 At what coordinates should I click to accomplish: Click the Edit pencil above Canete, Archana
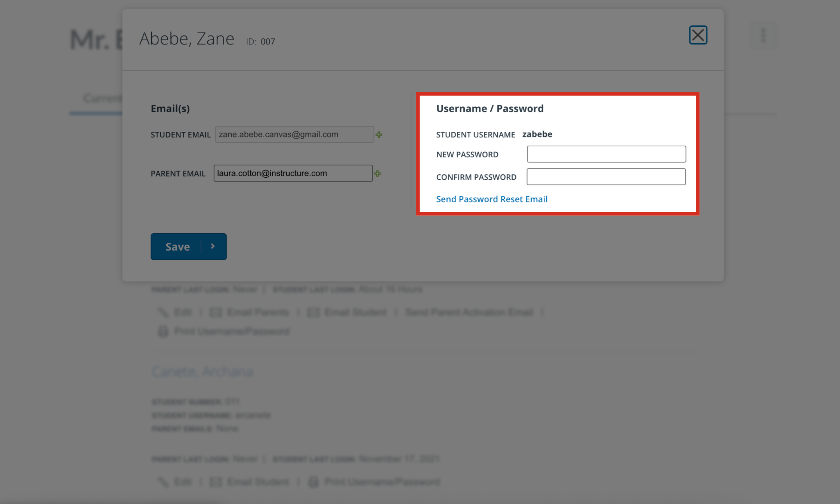click(176, 312)
